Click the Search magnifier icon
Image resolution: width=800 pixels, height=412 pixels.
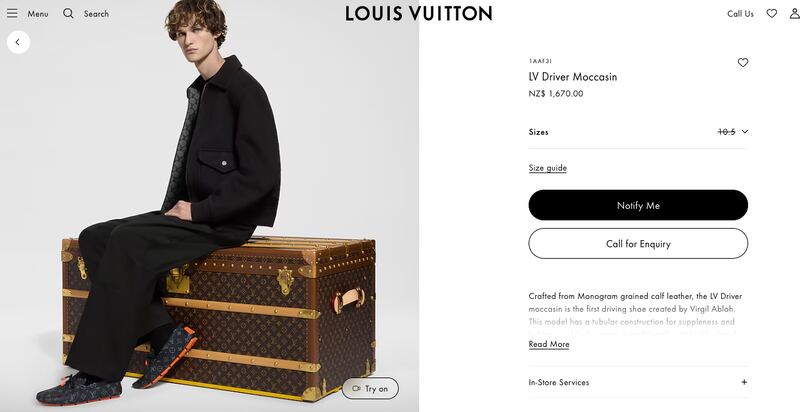click(x=68, y=13)
